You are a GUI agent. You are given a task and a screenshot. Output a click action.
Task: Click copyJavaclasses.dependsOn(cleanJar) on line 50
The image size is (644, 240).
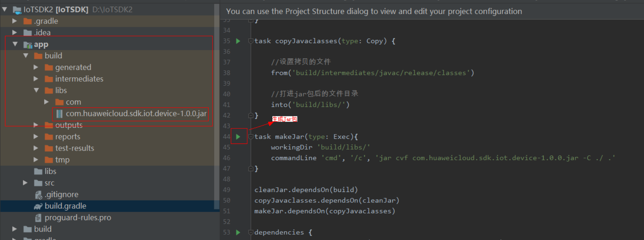[327, 201]
